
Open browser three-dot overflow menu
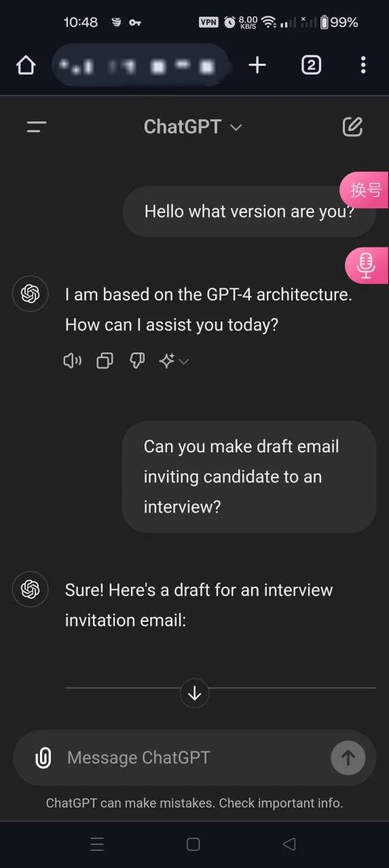click(x=363, y=65)
